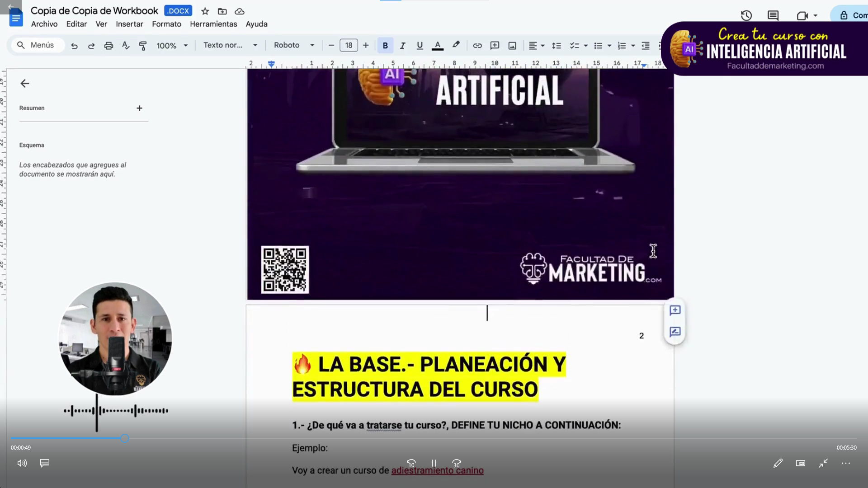Select the paint format roller
Viewport: 868px width, 488px height.
pyautogui.click(x=143, y=46)
